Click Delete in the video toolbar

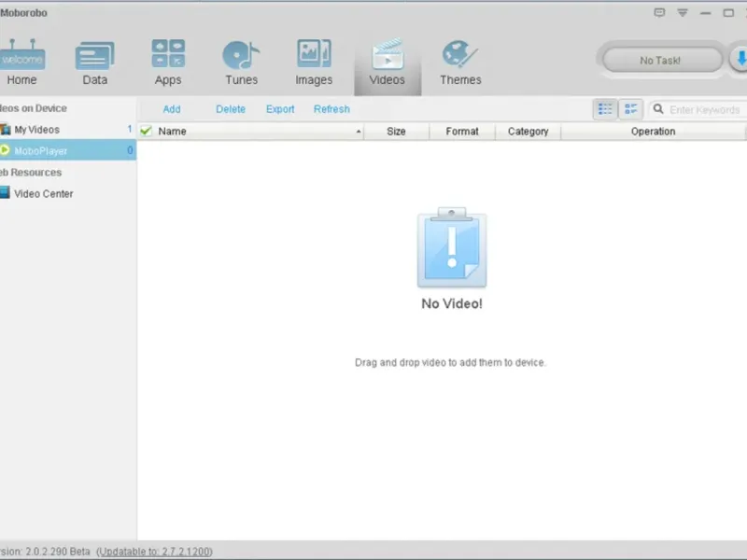pos(231,109)
